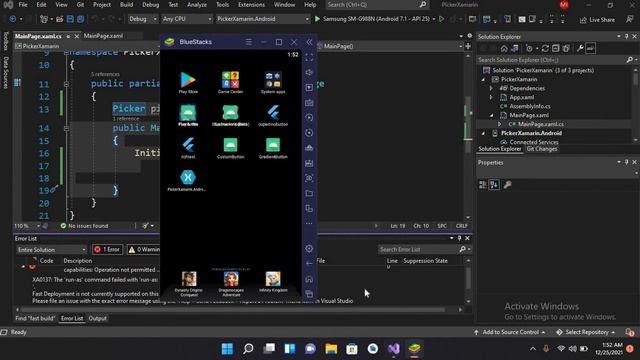
Task: Open the File menu
Action: (x=23, y=5)
